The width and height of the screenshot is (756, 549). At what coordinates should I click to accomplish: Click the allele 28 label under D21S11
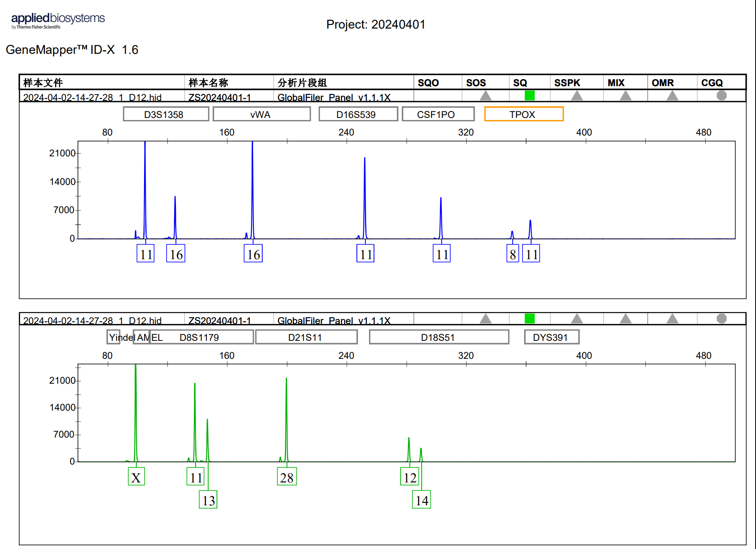(x=287, y=477)
